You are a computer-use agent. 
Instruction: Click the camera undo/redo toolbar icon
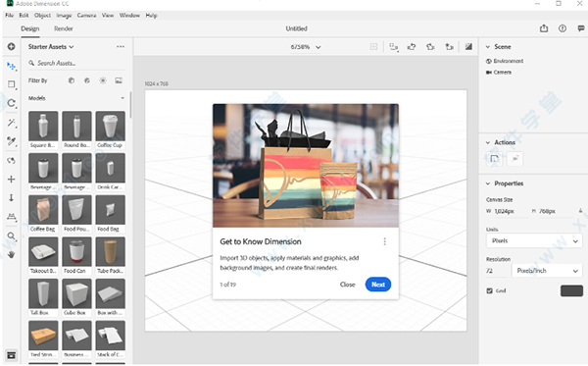[x=412, y=47]
